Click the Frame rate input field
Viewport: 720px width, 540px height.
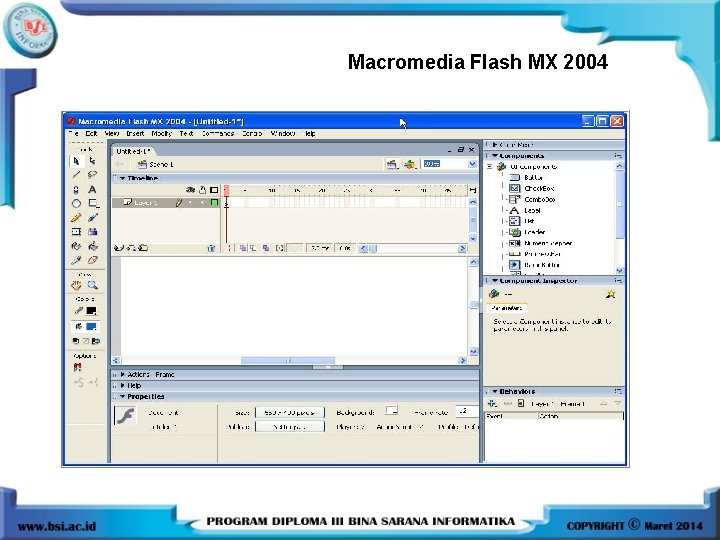(x=467, y=412)
